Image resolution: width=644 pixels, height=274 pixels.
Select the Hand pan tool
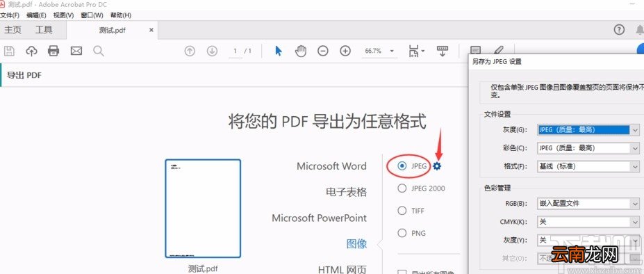click(x=301, y=51)
